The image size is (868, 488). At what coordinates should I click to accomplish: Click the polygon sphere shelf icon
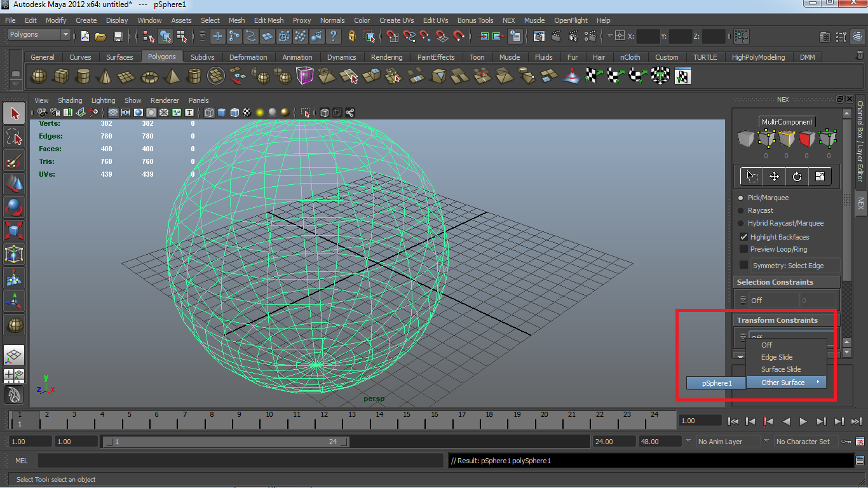(x=39, y=77)
